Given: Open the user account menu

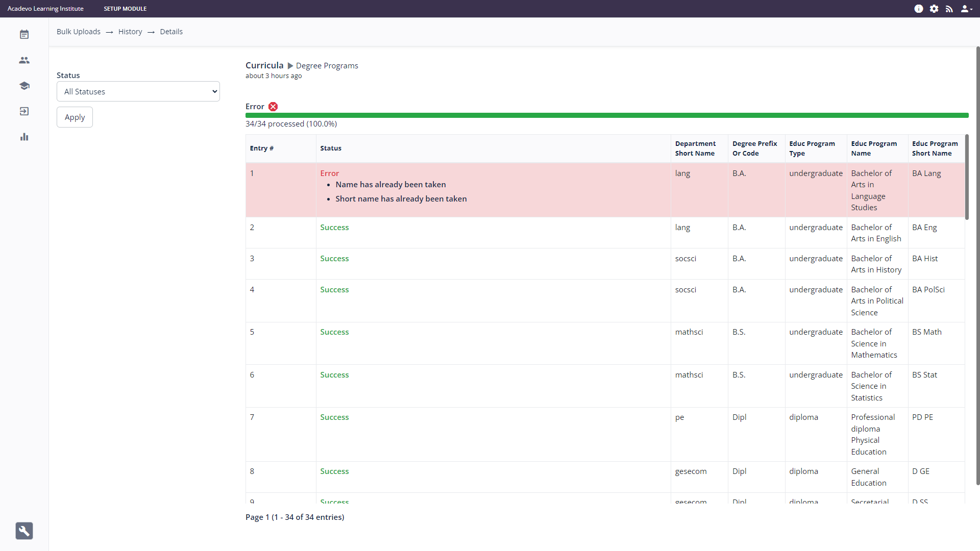Looking at the screenshot, I should point(966,9).
